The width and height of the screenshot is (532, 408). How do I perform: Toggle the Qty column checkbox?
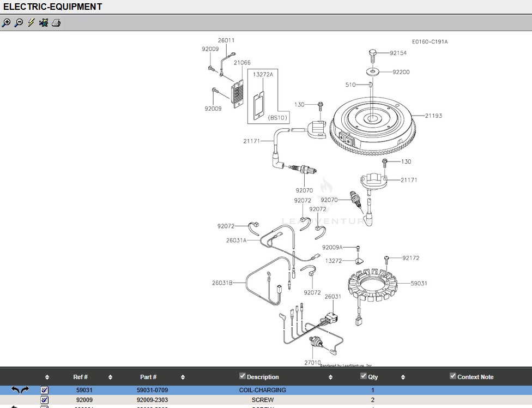(364, 376)
